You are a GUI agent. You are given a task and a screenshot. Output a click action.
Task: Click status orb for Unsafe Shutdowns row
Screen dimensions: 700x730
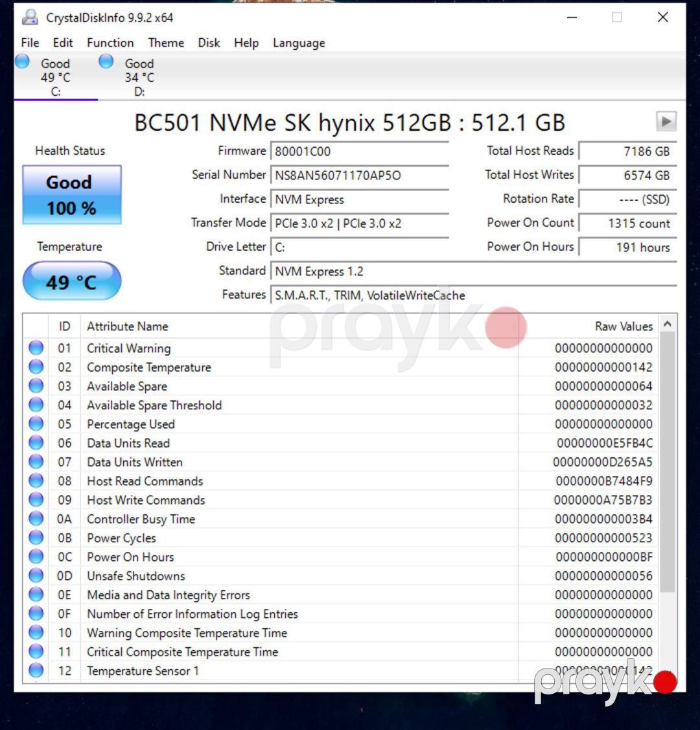click(x=36, y=576)
